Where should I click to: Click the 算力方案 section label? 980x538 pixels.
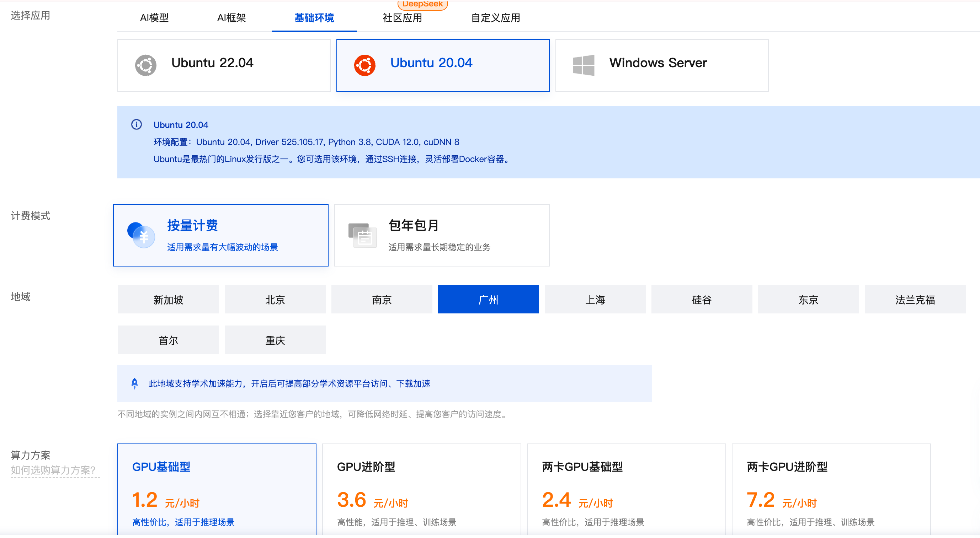click(31, 455)
